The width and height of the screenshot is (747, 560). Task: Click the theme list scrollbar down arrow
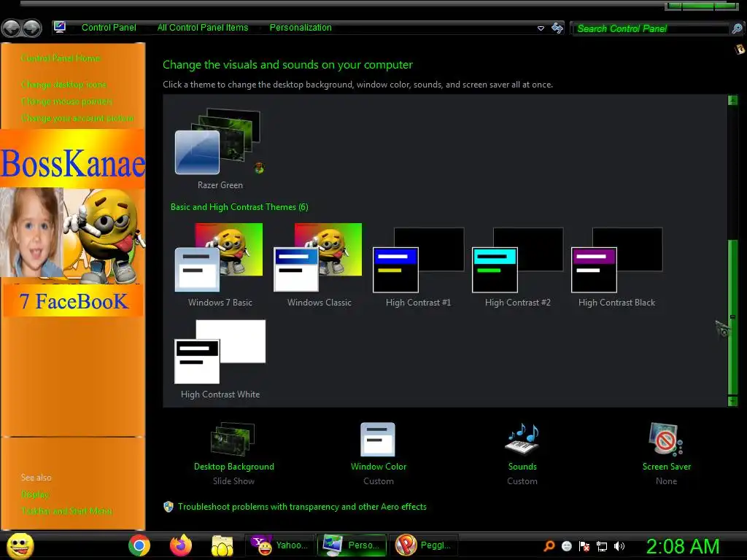pyautogui.click(x=732, y=401)
